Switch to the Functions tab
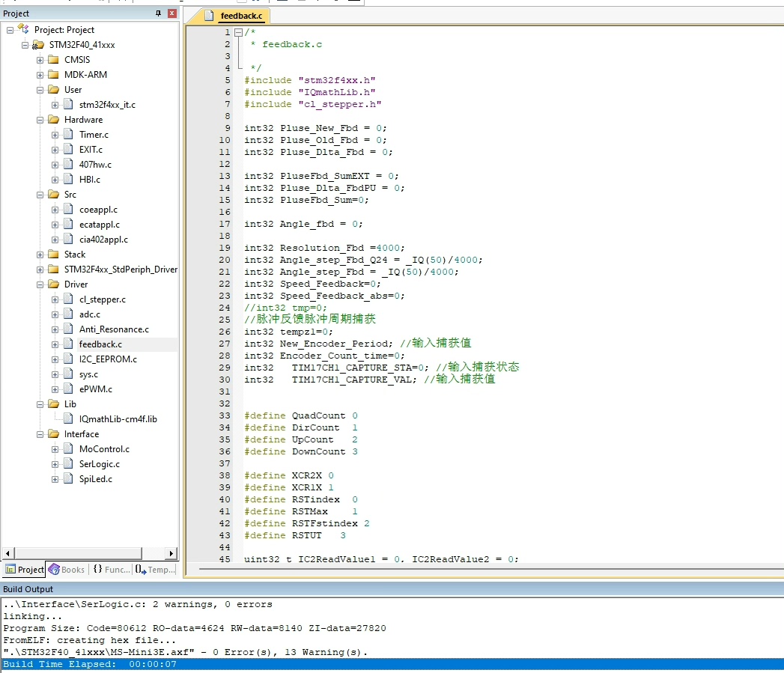The image size is (784, 673). pyautogui.click(x=112, y=570)
